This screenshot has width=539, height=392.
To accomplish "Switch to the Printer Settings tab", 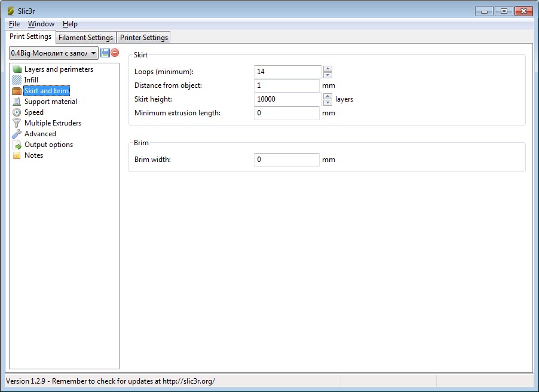I will point(143,38).
